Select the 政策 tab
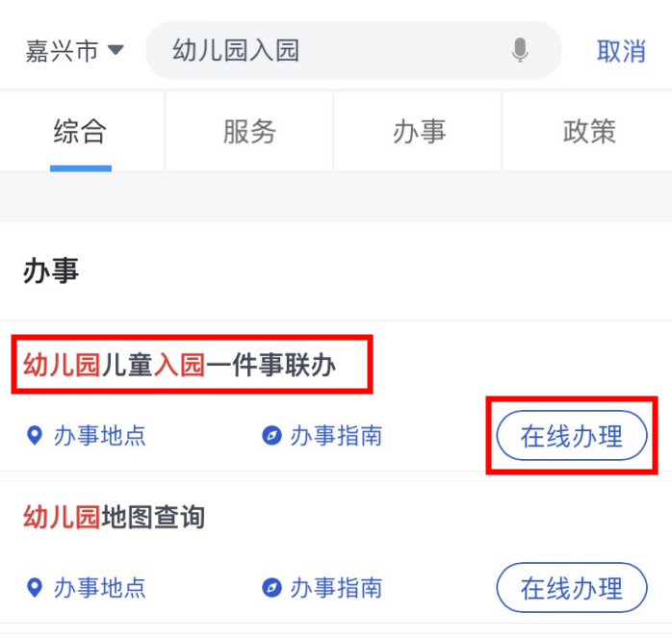Viewport: 672px width, 639px height. pos(588,132)
